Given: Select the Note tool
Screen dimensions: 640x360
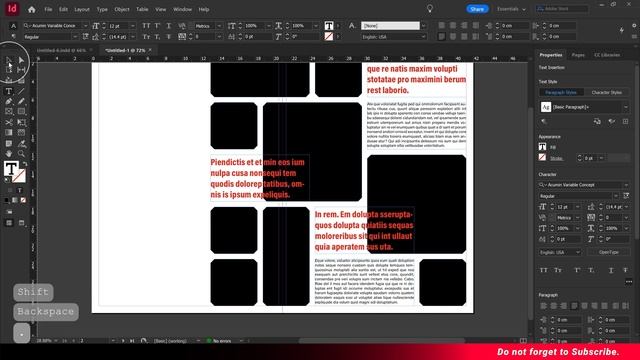Looking at the screenshot, I should (9, 143).
